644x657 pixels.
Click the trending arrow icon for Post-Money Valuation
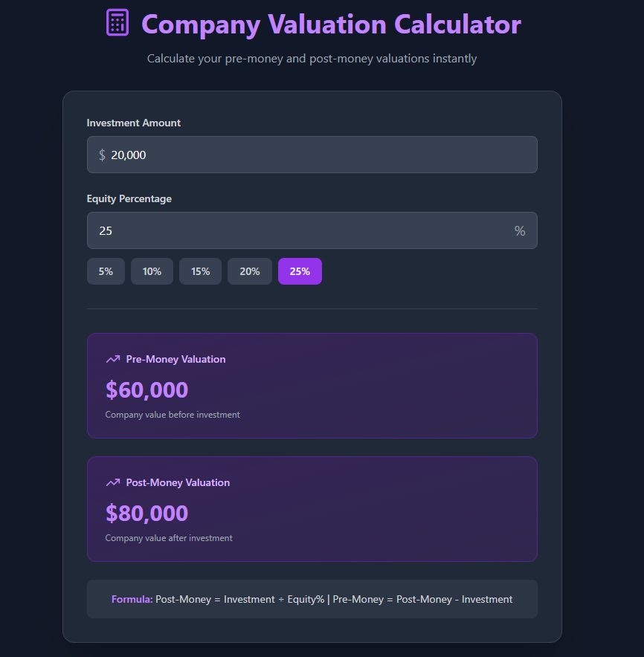pos(113,482)
